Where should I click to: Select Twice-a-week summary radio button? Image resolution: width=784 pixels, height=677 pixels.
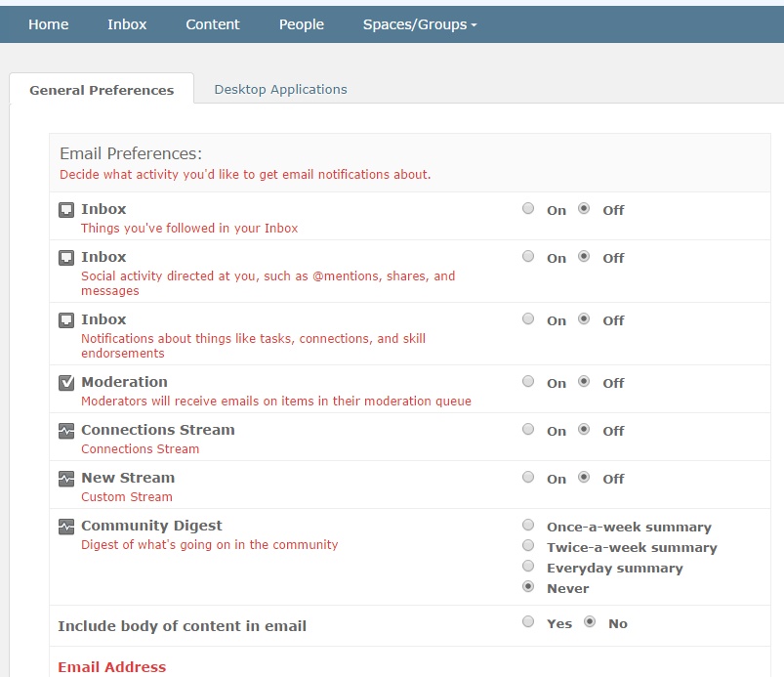click(528, 545)
